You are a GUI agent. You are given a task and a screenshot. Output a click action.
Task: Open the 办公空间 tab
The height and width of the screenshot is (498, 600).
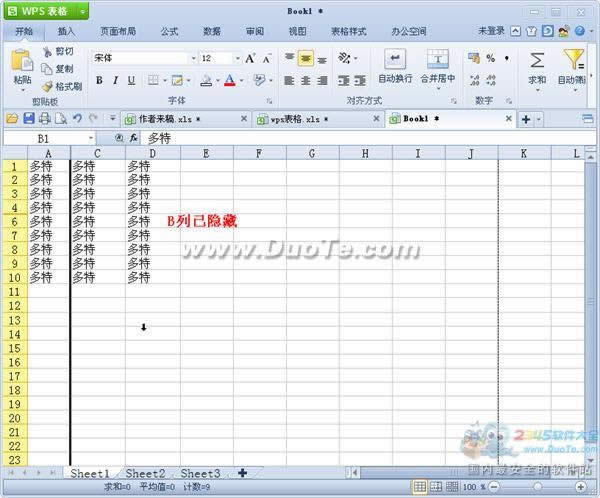tap(409, 31)
